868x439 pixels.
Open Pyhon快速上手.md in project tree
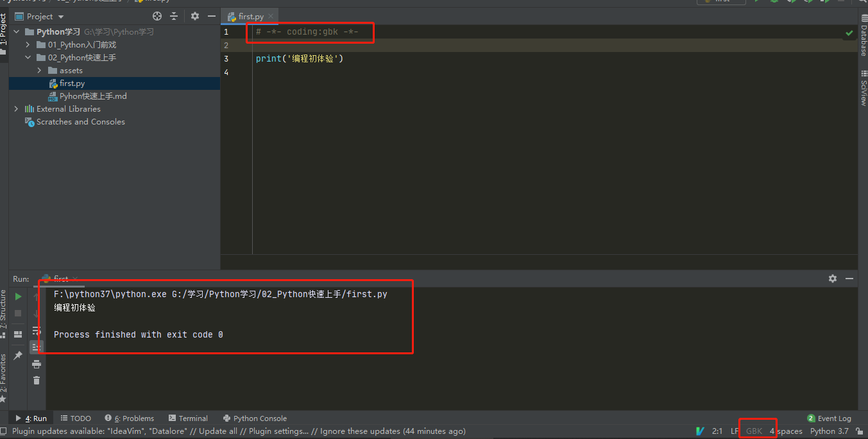point(93,96)
